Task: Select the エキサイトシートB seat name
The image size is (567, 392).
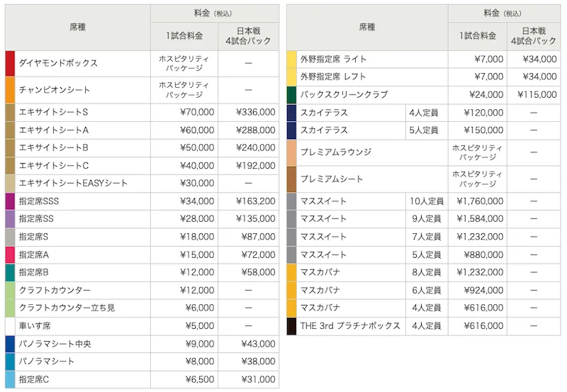Action: click(54, 147)
